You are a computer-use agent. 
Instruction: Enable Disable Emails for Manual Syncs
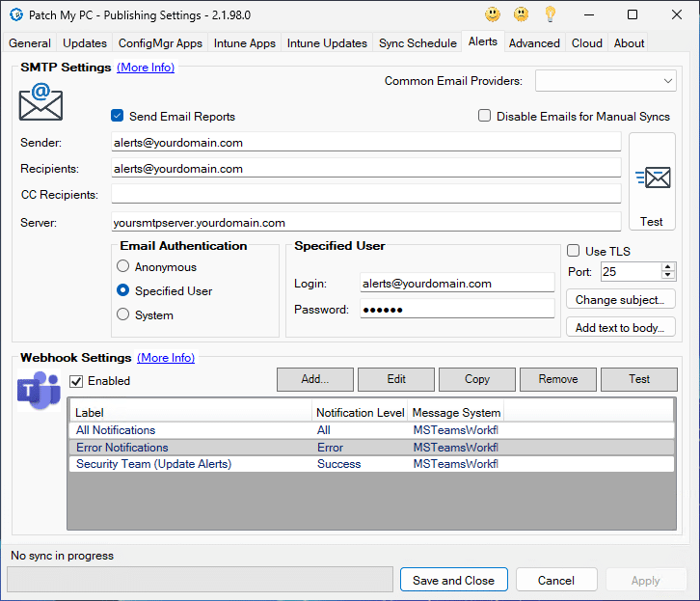[x=485, y=116]
